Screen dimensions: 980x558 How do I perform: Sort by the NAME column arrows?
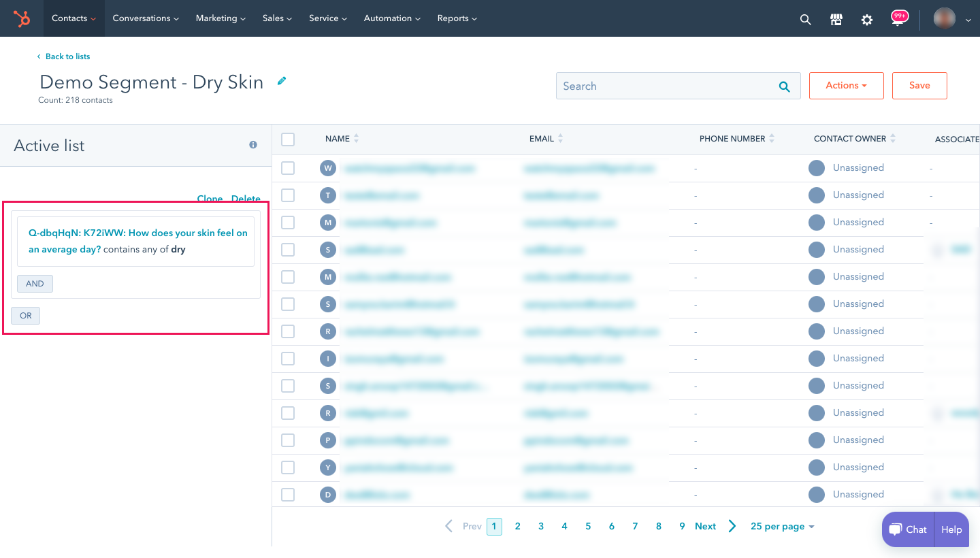click(x=357, y=139)
